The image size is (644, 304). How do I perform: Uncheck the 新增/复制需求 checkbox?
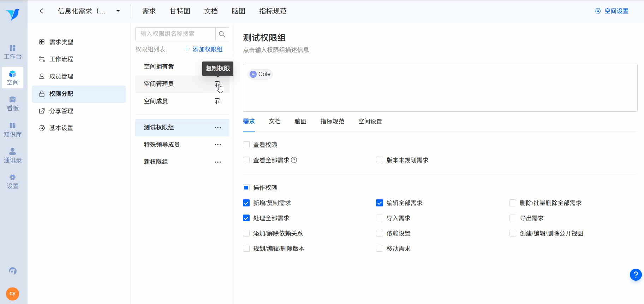[246, 203]
